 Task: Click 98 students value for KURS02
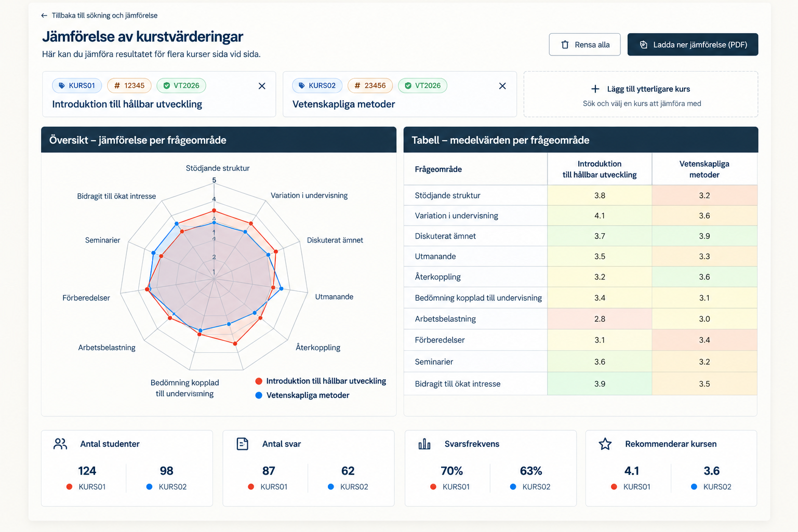166,471
